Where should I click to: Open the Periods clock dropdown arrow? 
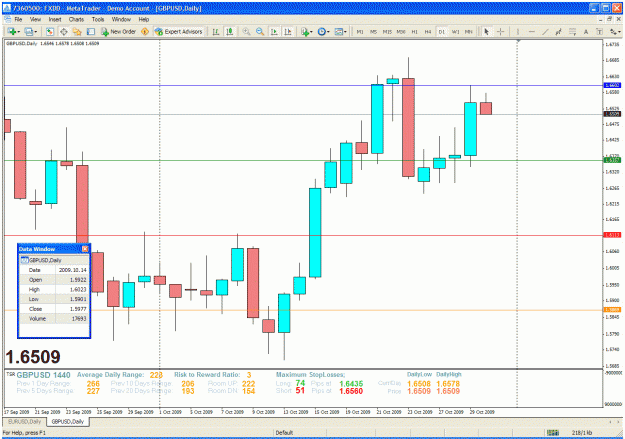pos(328,32)
